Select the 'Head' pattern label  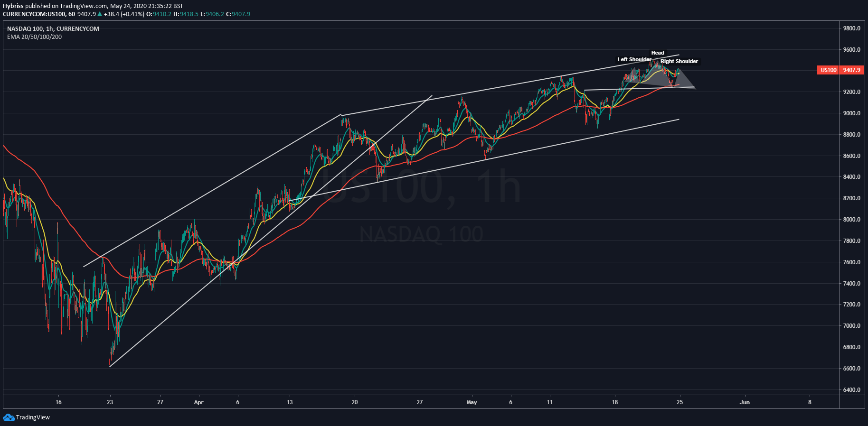(658, 53)
